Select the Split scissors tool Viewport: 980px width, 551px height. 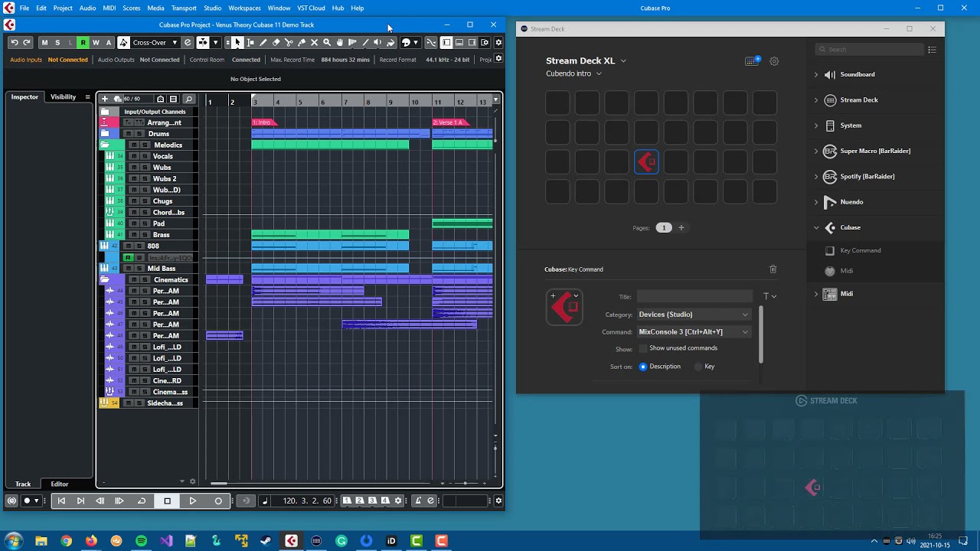click(289, 43)
